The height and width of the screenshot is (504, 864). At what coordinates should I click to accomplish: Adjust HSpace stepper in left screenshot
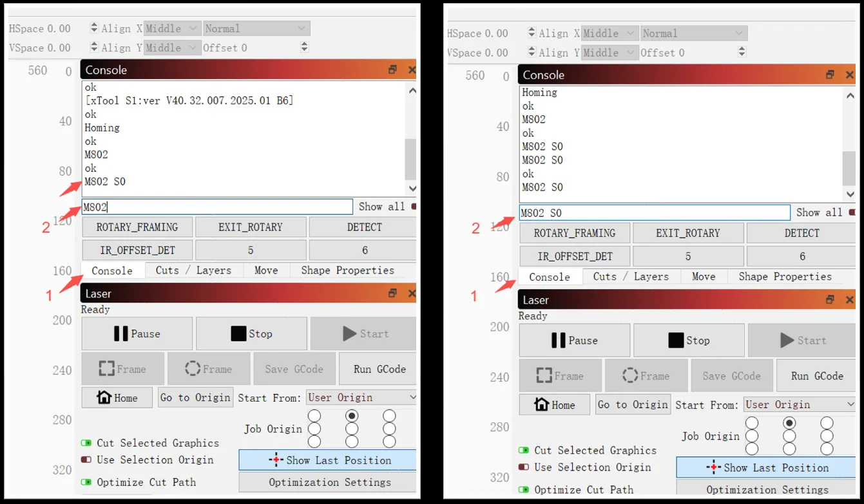[94, 28]
